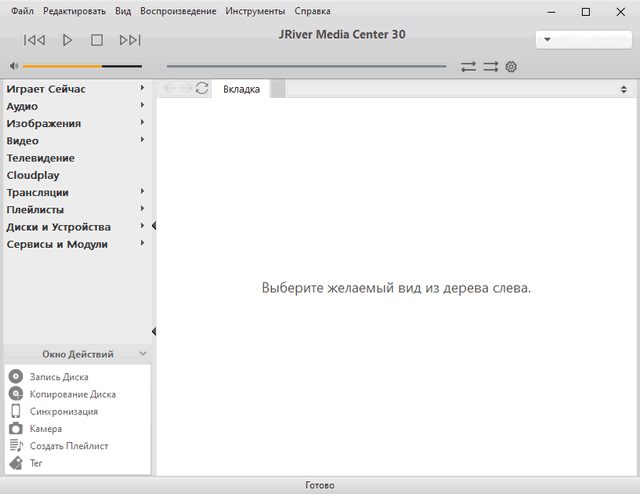Viewport: 640px width, 494px height.
Task: Toggle shuffle playback mode
Action: pyautogui.click(x=490, y=67)
